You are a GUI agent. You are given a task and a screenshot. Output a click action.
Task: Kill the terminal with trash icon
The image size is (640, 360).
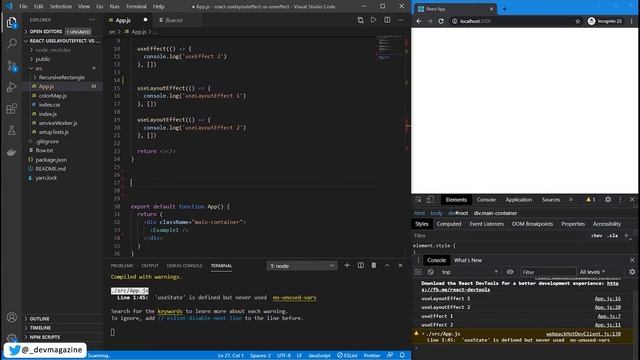click(x=373, y=265)
